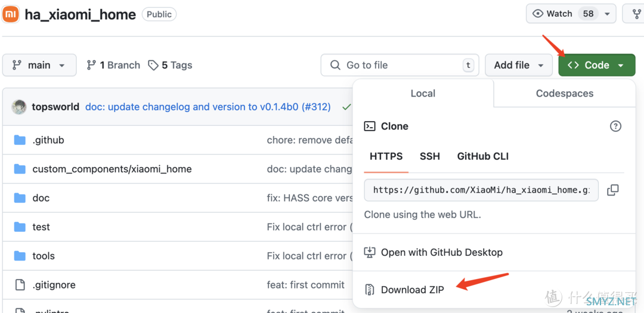Screen dimensions: 644x313
Task: Click the custom_components folder icon
Action: [20, 169]
